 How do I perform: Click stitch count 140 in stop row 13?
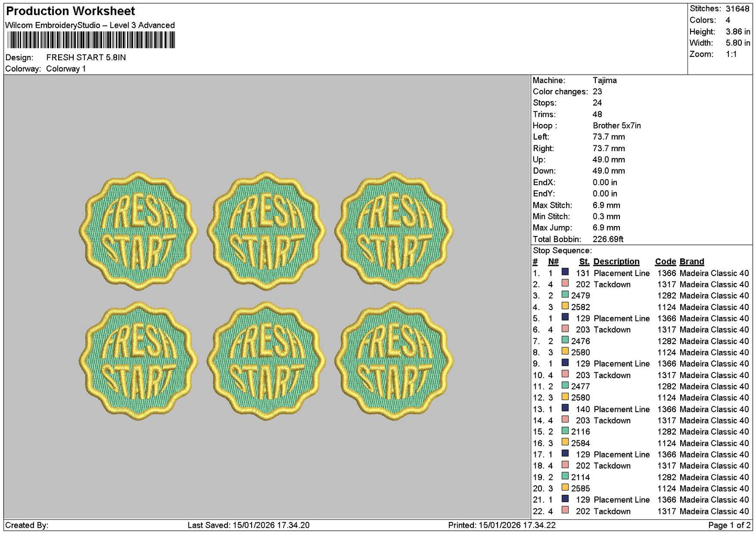[x=583, y=409]
